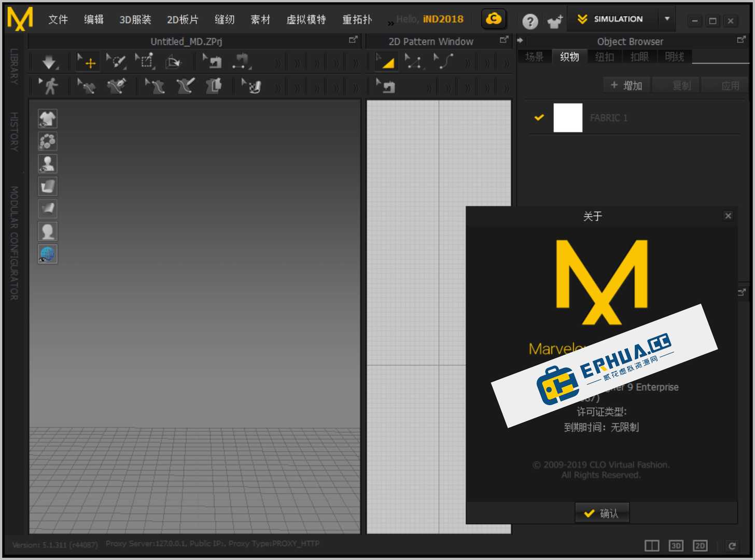Image resolution: width=755 pixels, height=560 pixels.
Task: Open the 编辑 menu
Action: tap(94, 20)
